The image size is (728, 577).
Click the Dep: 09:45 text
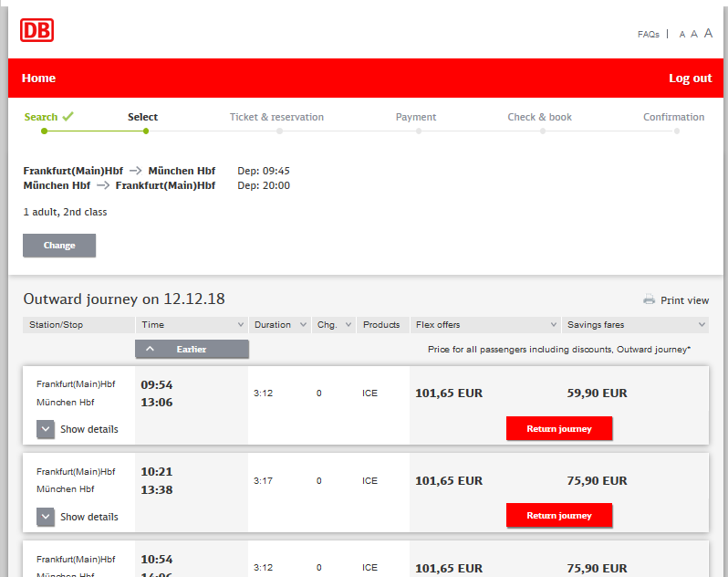(x=264, y=171)
